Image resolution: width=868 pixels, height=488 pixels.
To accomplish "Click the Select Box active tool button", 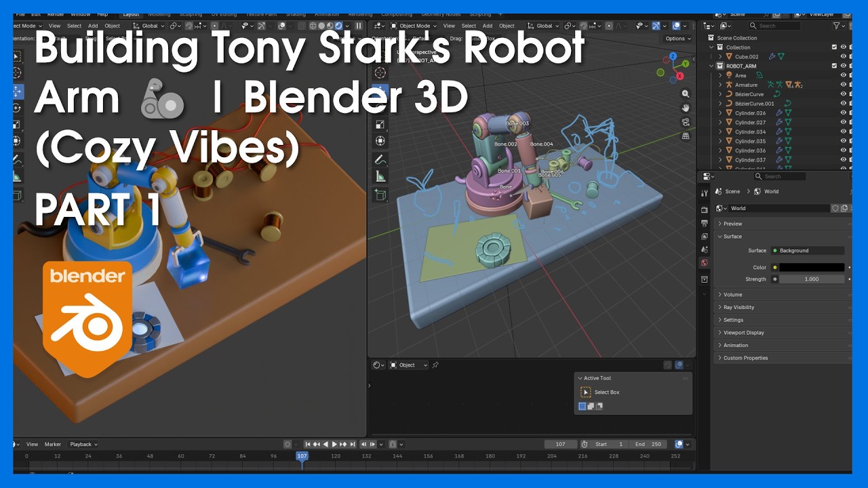I will [x=586, y=392].
